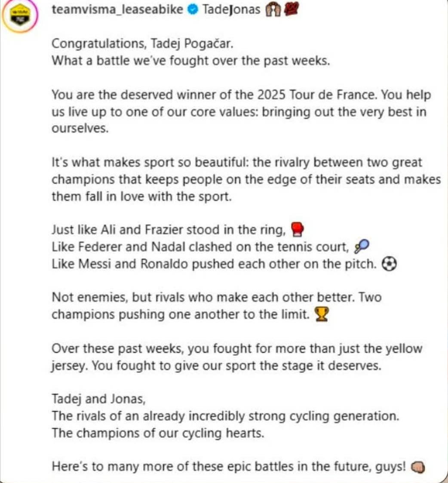Click the gold trophy emoji
The width and height of the screenshot is (448, 483).
pos(321,315)
